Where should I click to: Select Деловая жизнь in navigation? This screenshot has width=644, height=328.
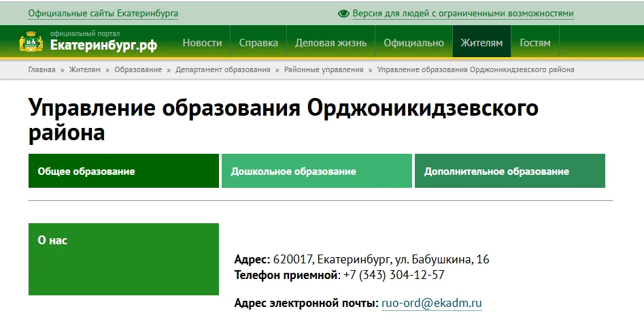[x=331, y=43]
